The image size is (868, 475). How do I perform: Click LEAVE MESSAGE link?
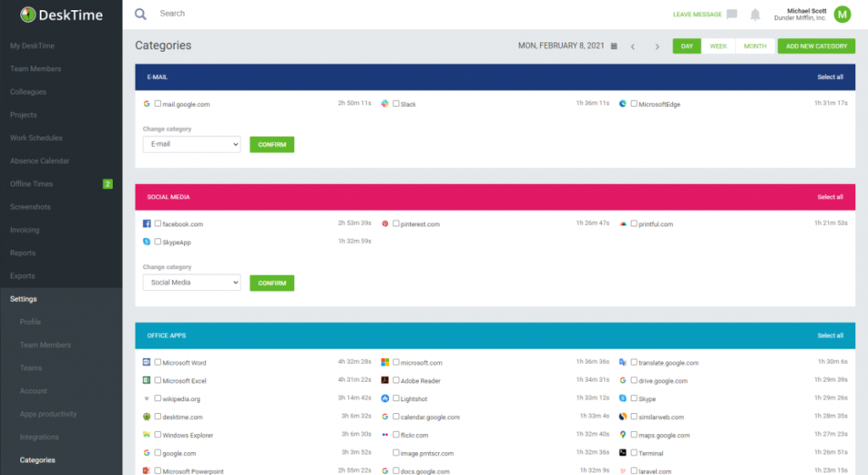697,14
